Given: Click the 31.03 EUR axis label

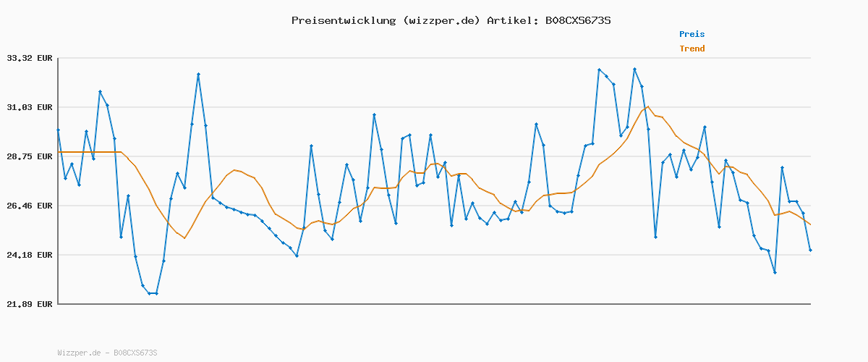Looking at the screenshot, I should [x=30, y=107].
